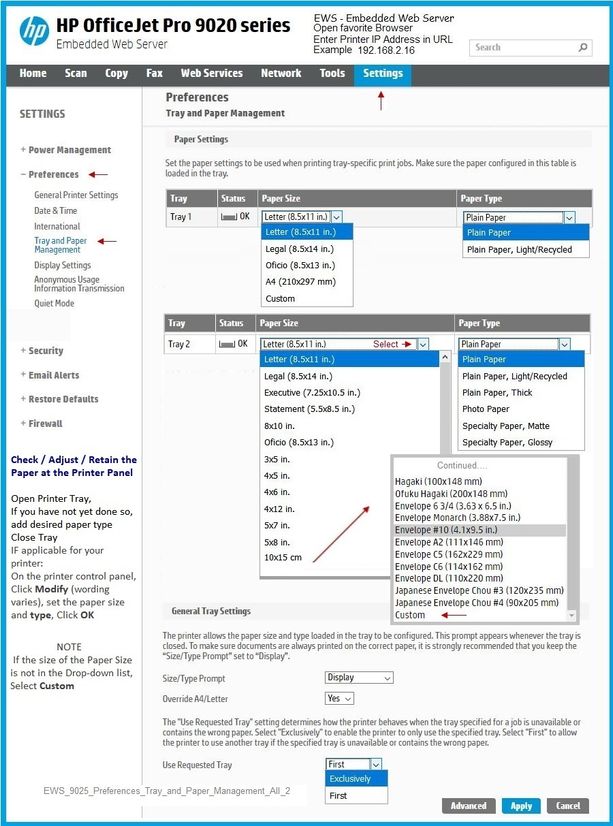Select Hagaki (100x148 mm) size
This screenshot has height=826, width=613.
click(x=480, y=481)
